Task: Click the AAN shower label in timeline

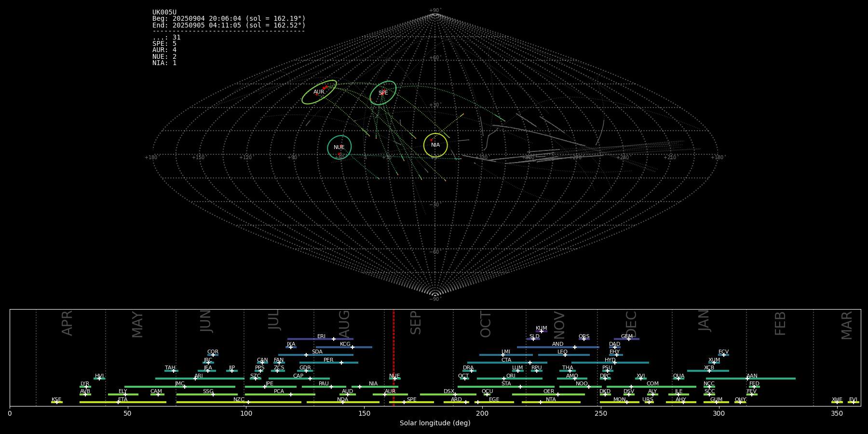Action: point(752,376)
